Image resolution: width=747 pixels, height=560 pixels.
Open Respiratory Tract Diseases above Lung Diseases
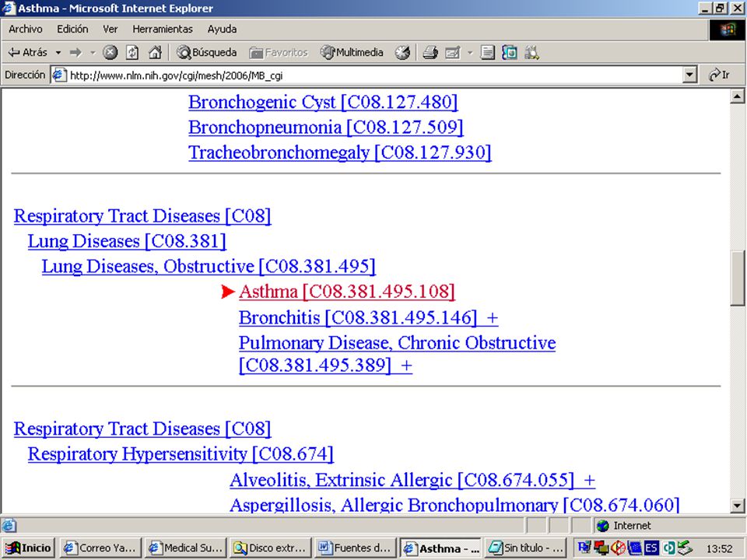tap(142, 215)
